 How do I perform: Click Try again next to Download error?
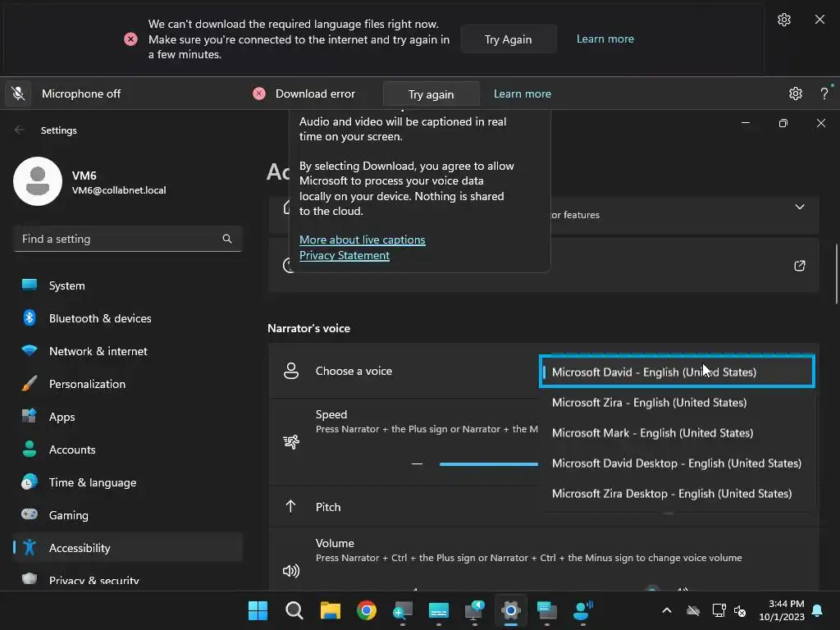pos(431,94)
